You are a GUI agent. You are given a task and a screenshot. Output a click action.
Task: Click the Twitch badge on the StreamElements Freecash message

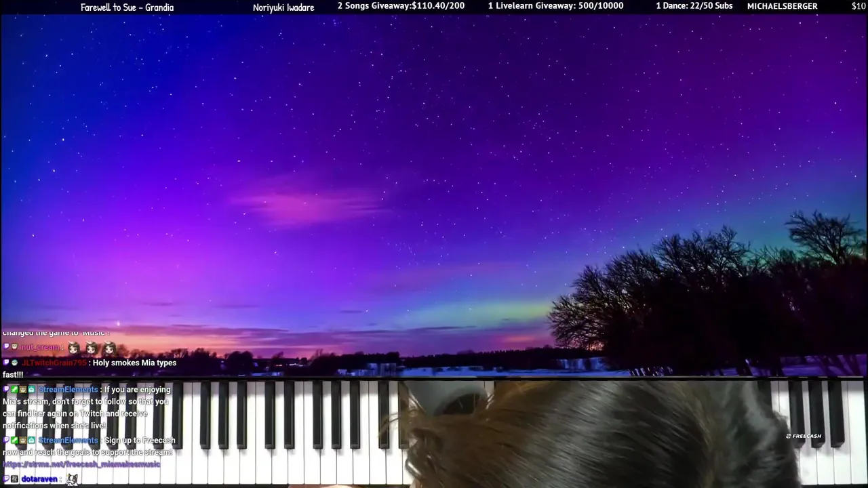[6, 441]
